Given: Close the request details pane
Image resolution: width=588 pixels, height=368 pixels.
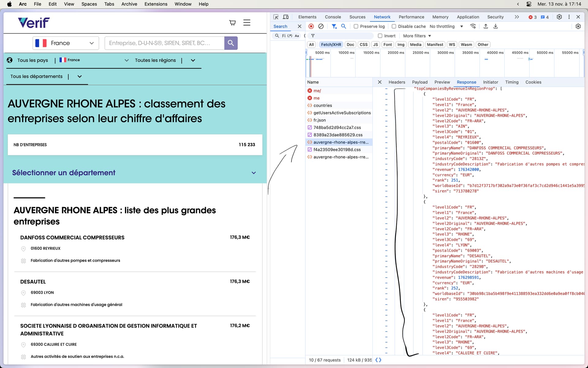Looking at the screenshot, I should [x=380, y=82].
